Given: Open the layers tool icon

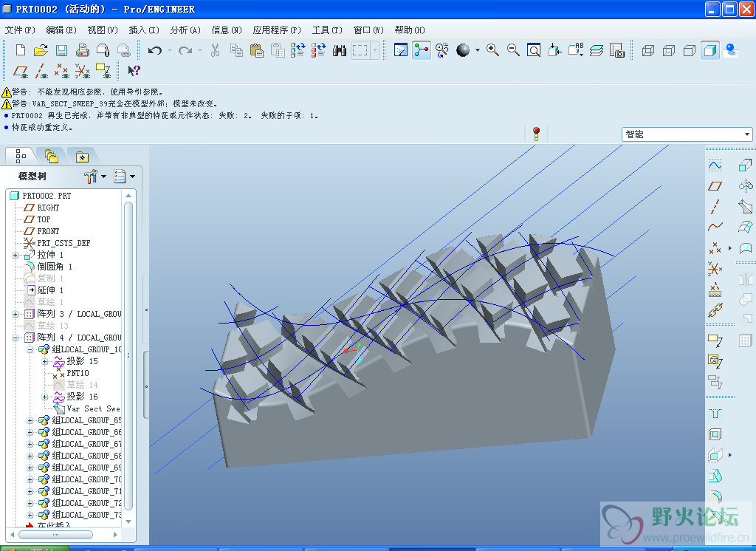Looking at the screenshot, I should click(597, 50).
